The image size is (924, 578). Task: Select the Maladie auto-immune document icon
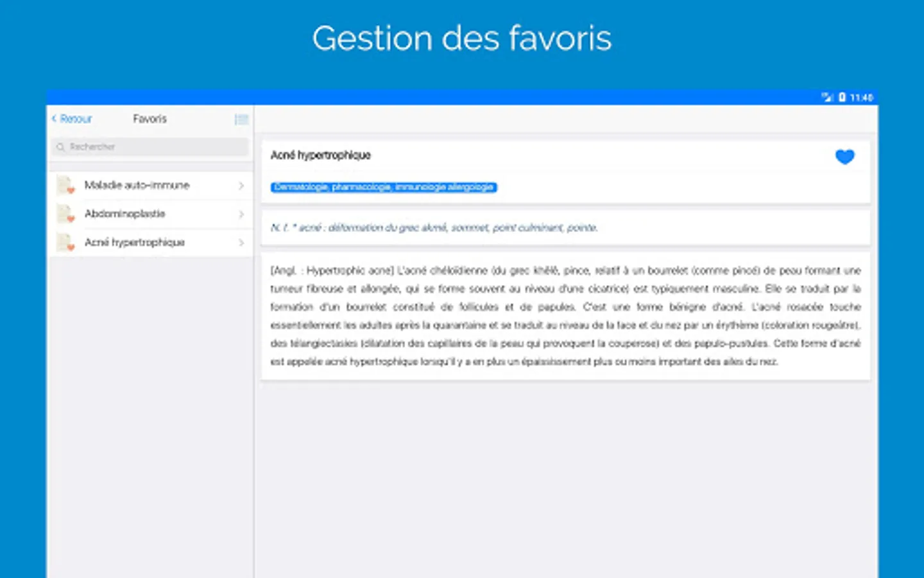pyautogui.click(x=65, y=186)
